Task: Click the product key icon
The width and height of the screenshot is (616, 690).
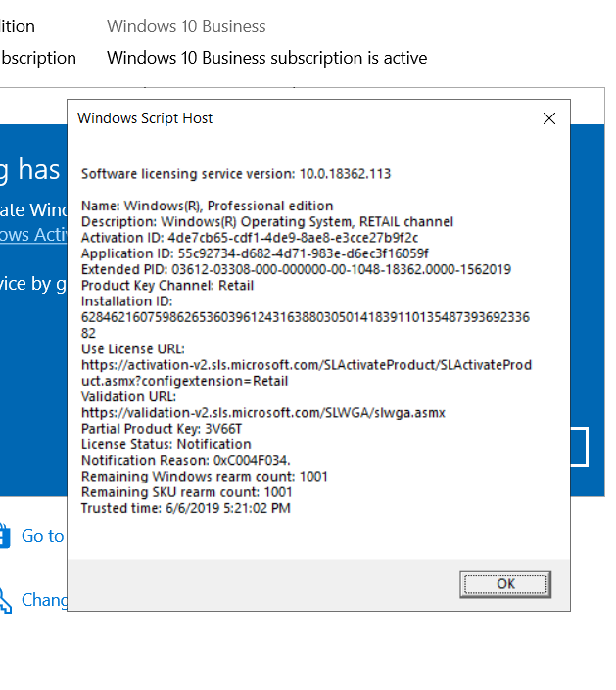Action: point(5,601)
